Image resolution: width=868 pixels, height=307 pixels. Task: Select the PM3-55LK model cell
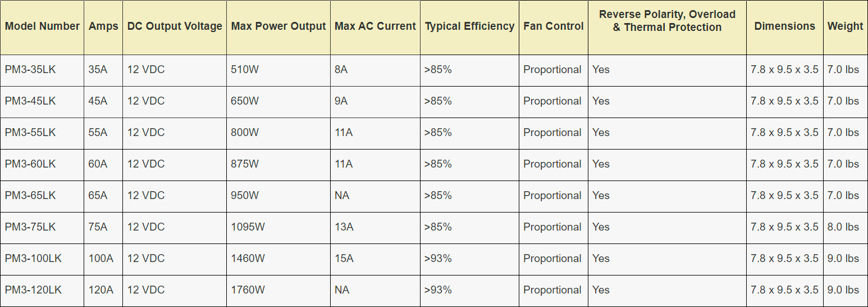[x=30, y=133]
